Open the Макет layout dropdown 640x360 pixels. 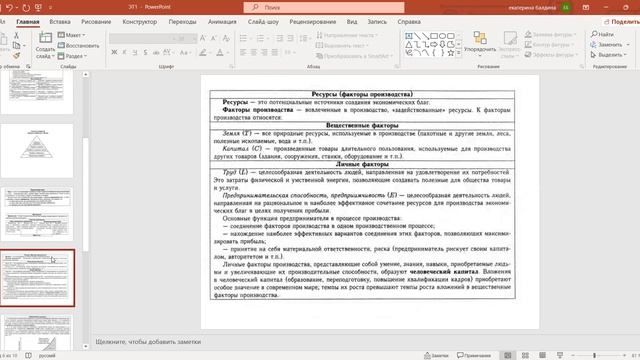pos(71,35)
